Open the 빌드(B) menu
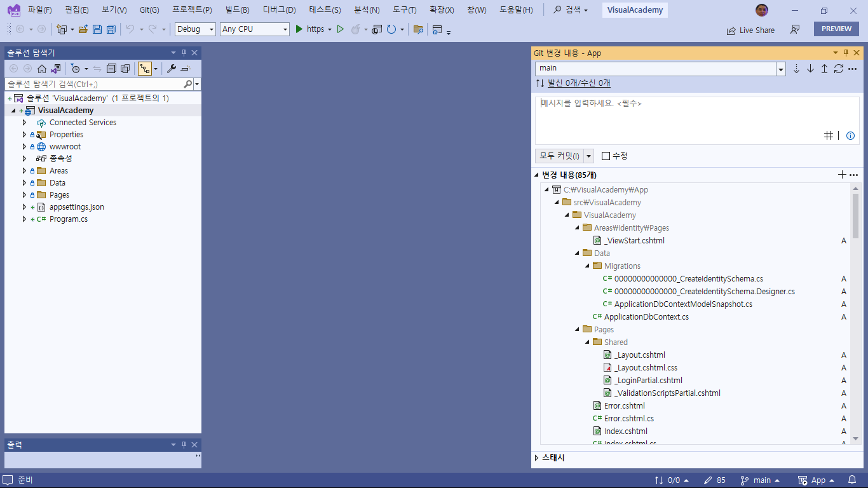This screenshot has height=488, width=868. pyautogui.click(x=237, y=10)
